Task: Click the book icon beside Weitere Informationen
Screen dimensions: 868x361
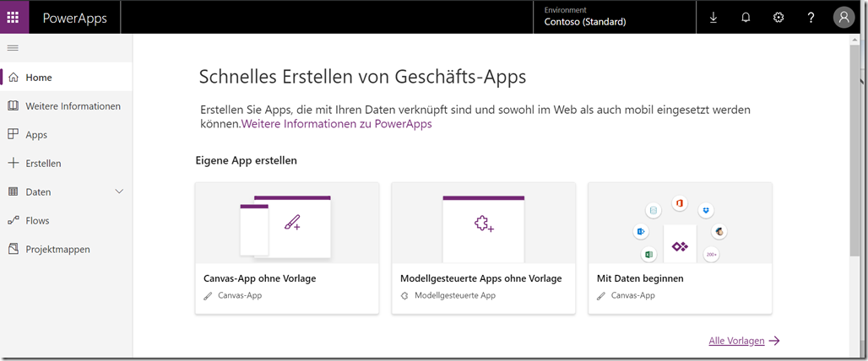Action: tap(14, 105)
